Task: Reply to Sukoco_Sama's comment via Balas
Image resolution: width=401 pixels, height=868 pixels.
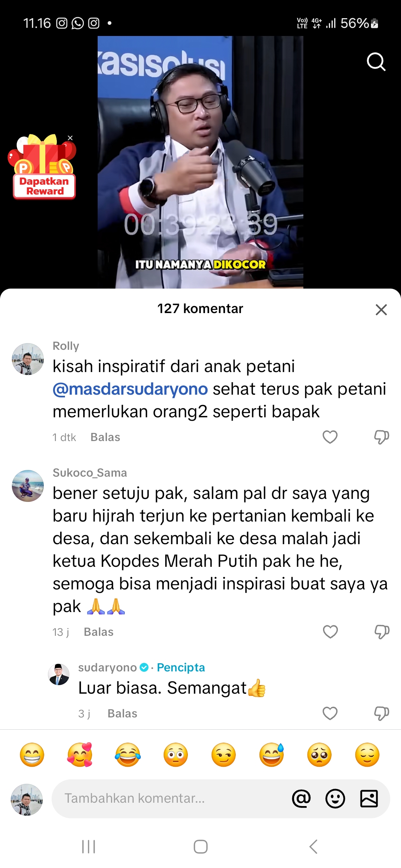Action: (99, 632)
